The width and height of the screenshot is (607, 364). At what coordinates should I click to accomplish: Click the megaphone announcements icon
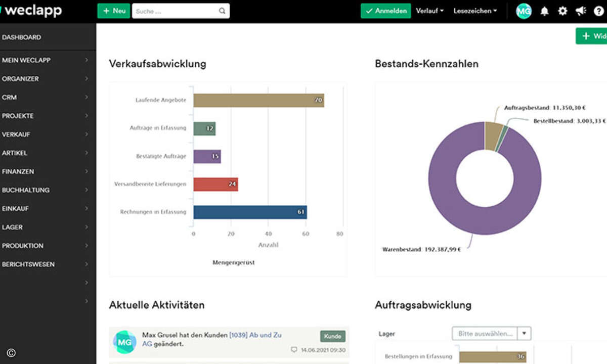pyautogui.click(x=581, y=11)
